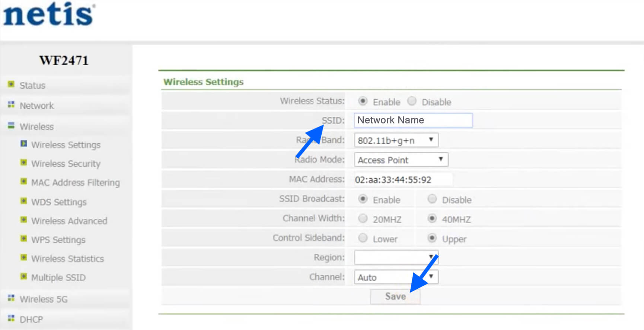This screenshot has height=330, width=644.
Task: Click the DHCP grid icon
Action: [11, 318]
